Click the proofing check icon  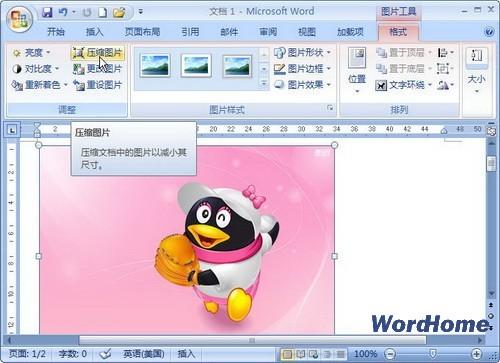pyautogui.click(x=106, y=354)
